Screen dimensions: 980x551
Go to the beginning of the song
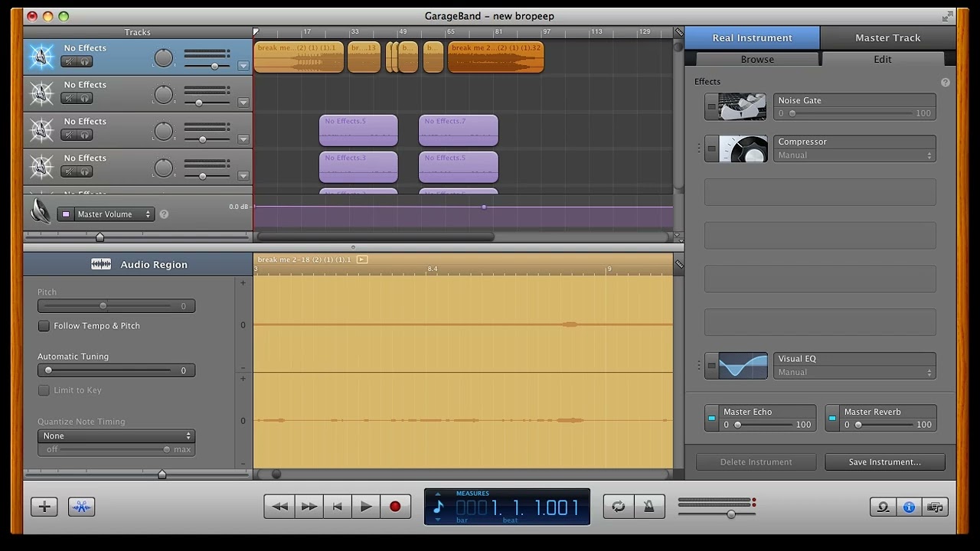(x=337, y=507)
